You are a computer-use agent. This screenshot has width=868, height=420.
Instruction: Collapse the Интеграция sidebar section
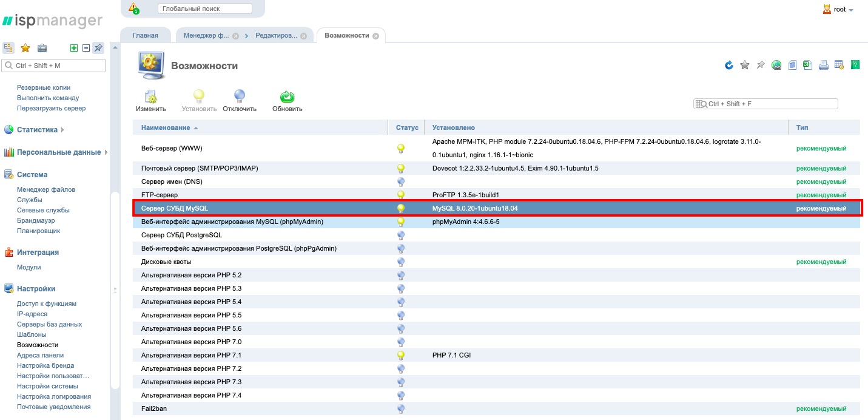coord(38,252)
